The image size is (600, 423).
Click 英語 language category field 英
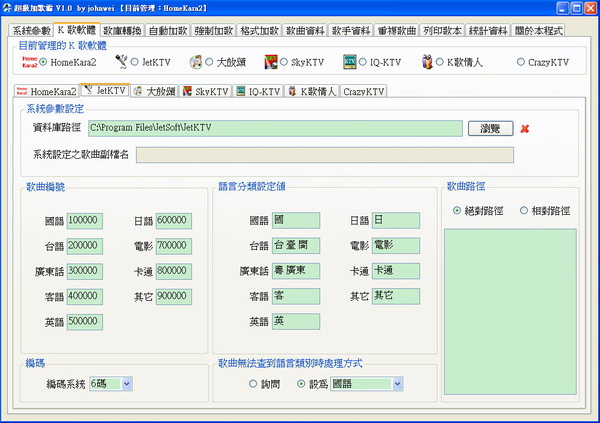[296, 322]
